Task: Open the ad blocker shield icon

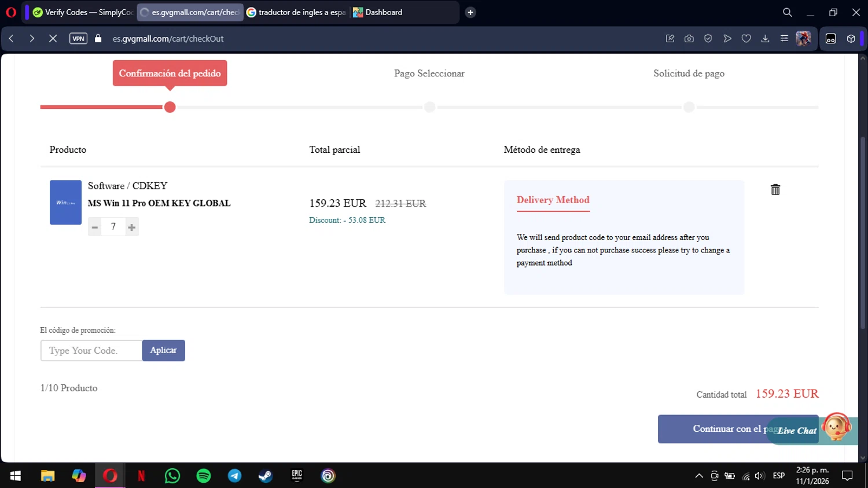Action: [708, 39]
